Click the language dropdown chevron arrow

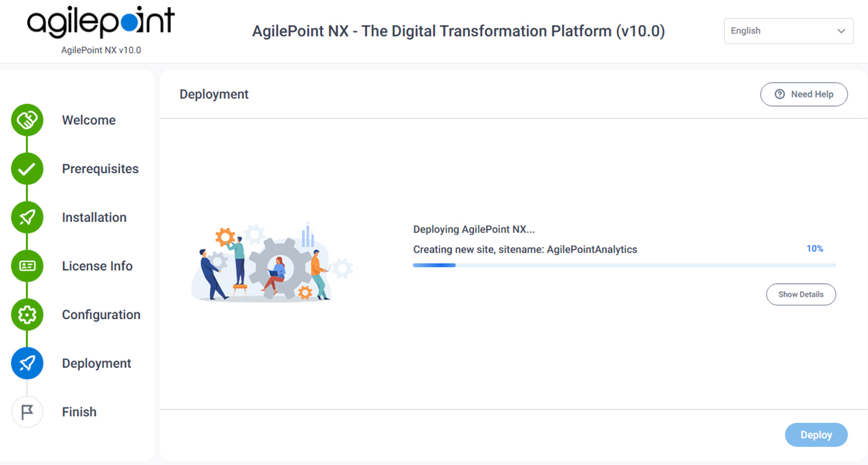(841, 31)
